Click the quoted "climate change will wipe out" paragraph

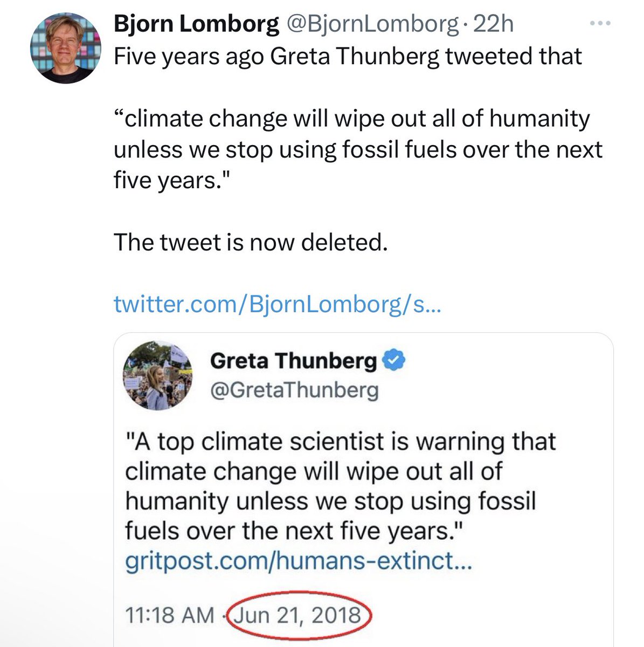(x=356, y=149)
